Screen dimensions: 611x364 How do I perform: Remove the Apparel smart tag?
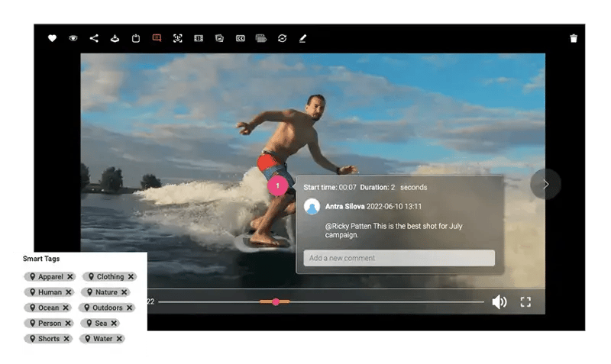coord(70,277)
